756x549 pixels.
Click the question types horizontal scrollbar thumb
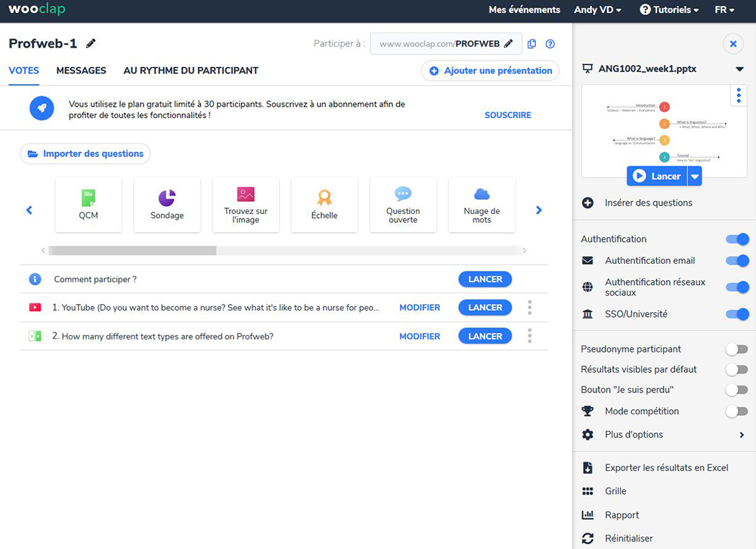(132, 250)
